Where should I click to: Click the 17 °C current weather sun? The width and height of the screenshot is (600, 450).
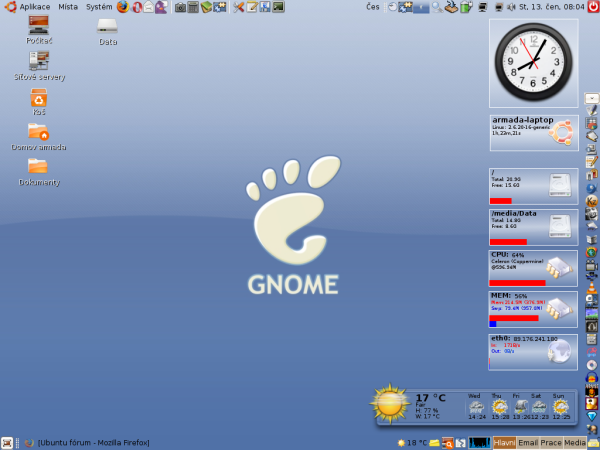click(x=390, y=404)
